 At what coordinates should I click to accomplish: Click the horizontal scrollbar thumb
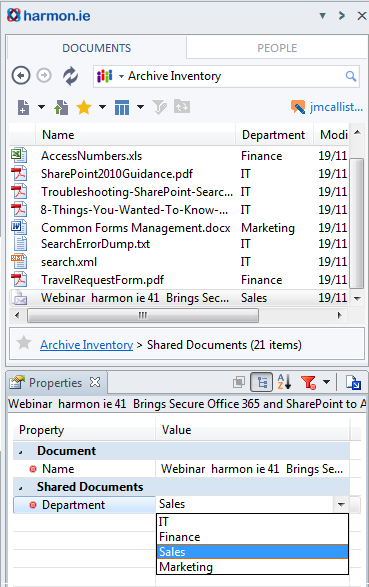click(143, 315)
